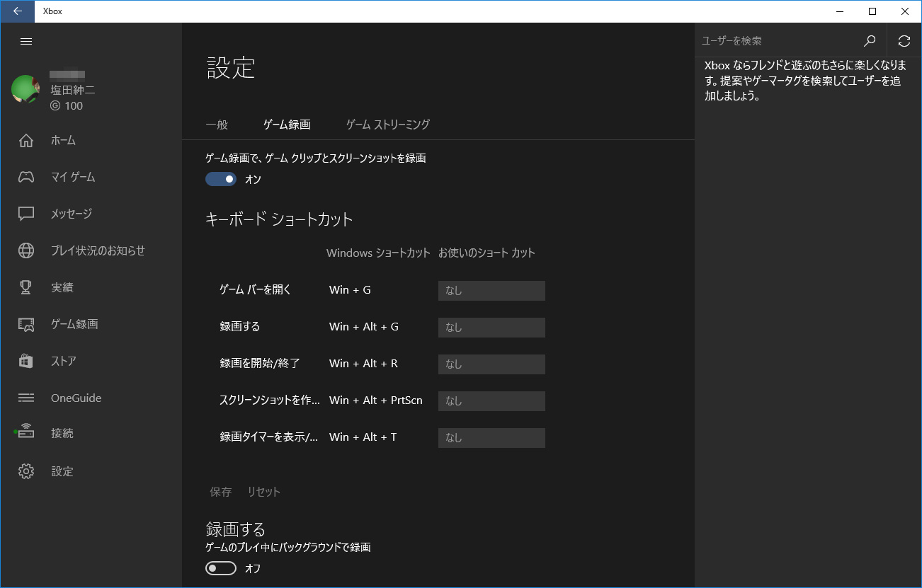The image size is (922, 588).
Task: Open the hamburger navigation menu
Action: (26, 42)
